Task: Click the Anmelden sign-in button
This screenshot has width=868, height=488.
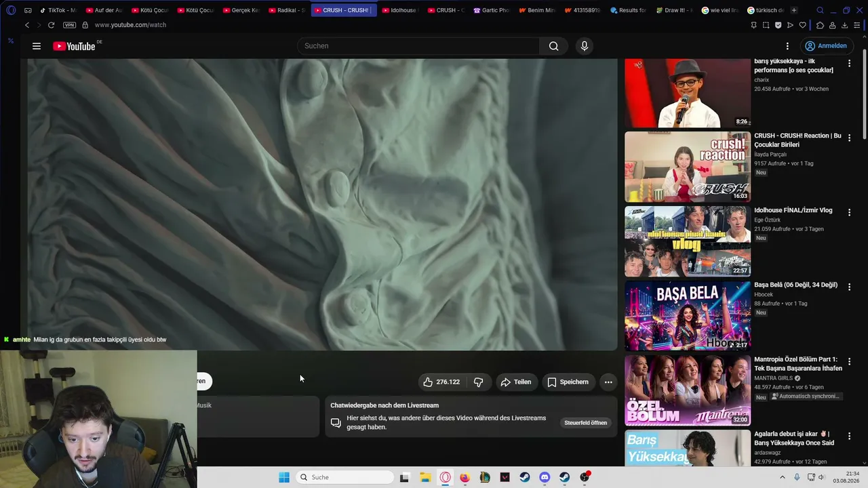Action: click(x=825, y=46)
